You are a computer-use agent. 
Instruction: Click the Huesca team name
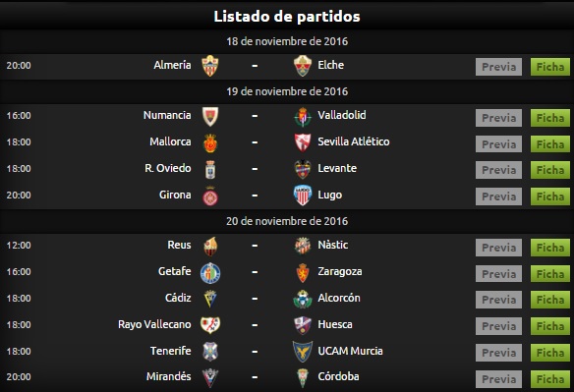point(335,324)
